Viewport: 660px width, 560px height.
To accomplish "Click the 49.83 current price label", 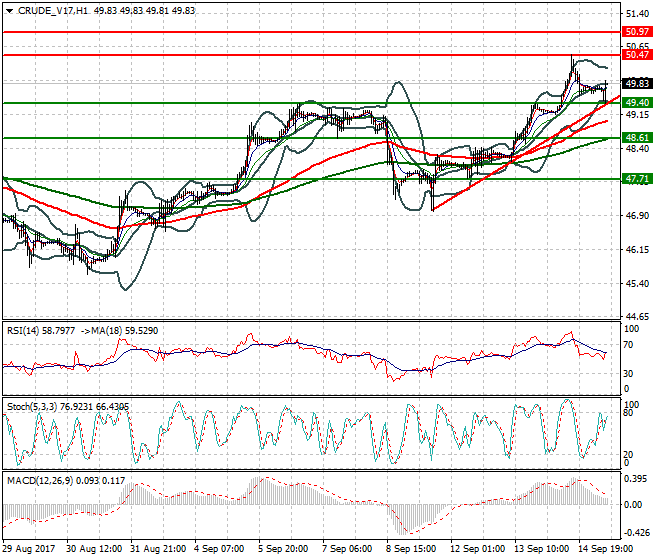I will 637,83.
